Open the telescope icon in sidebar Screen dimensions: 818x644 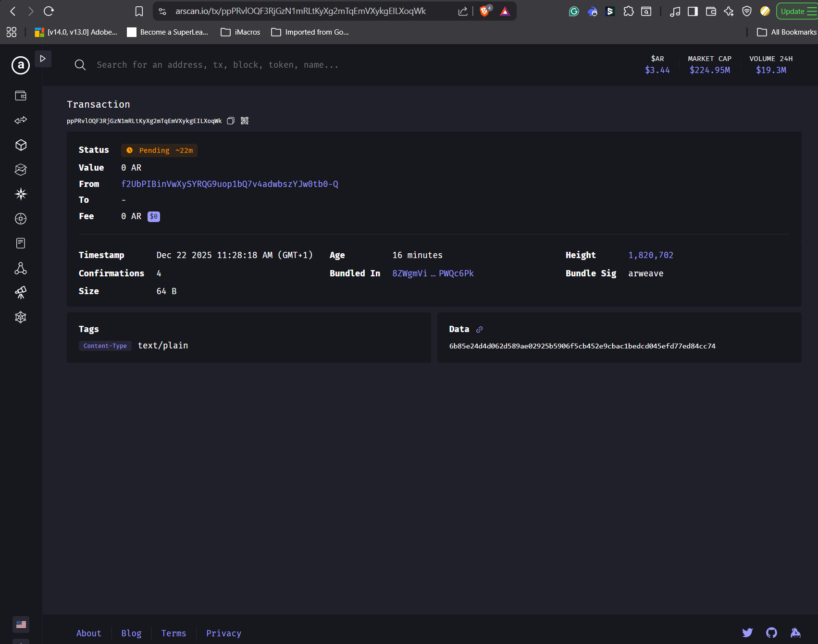[x=21, y=292]
